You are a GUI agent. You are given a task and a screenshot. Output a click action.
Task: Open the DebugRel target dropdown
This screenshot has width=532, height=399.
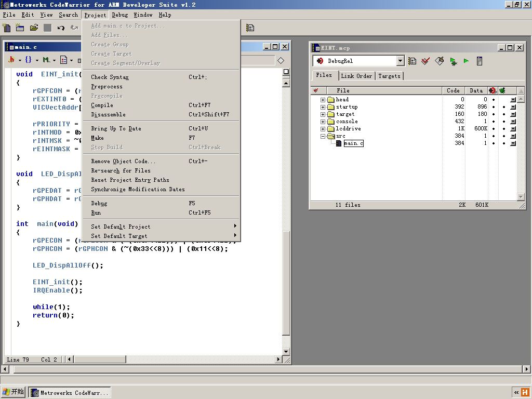(401, 61)
